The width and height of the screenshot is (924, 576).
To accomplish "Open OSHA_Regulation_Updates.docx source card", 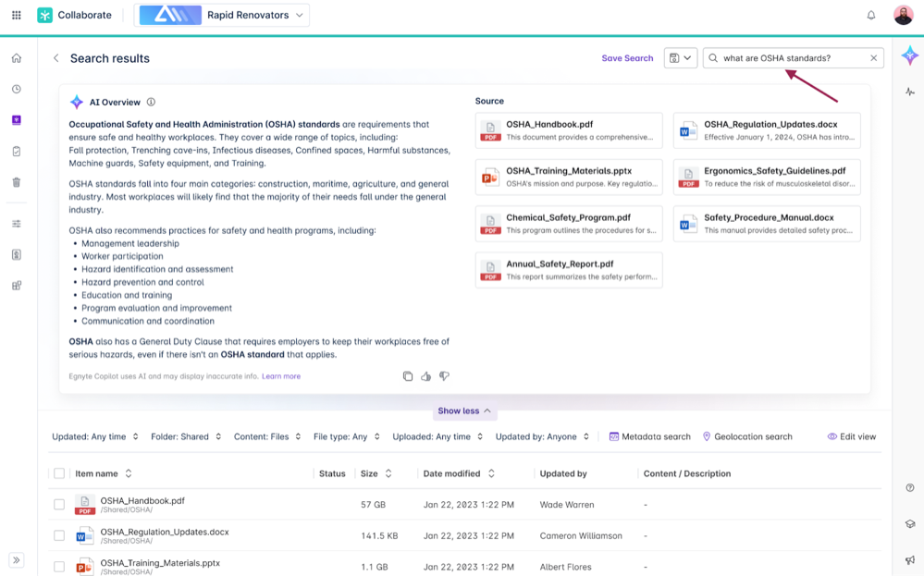I will pyautogui.click(x=767, y=130).
